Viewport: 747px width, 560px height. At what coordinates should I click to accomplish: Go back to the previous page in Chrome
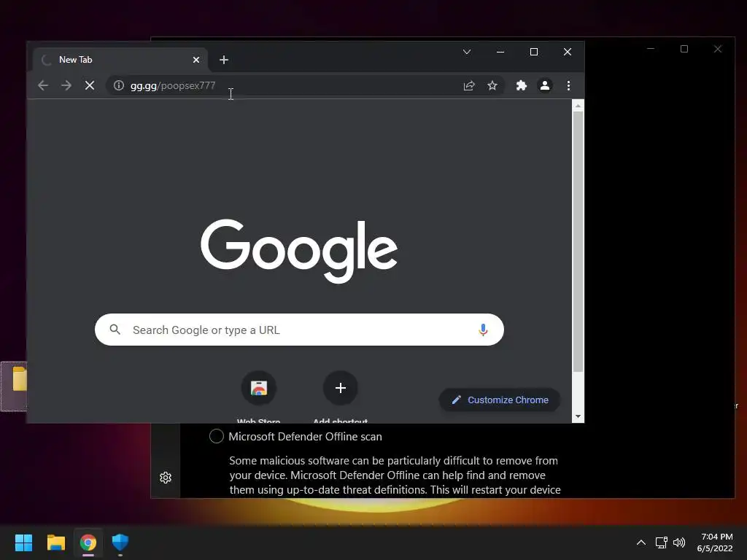point(43,86)
